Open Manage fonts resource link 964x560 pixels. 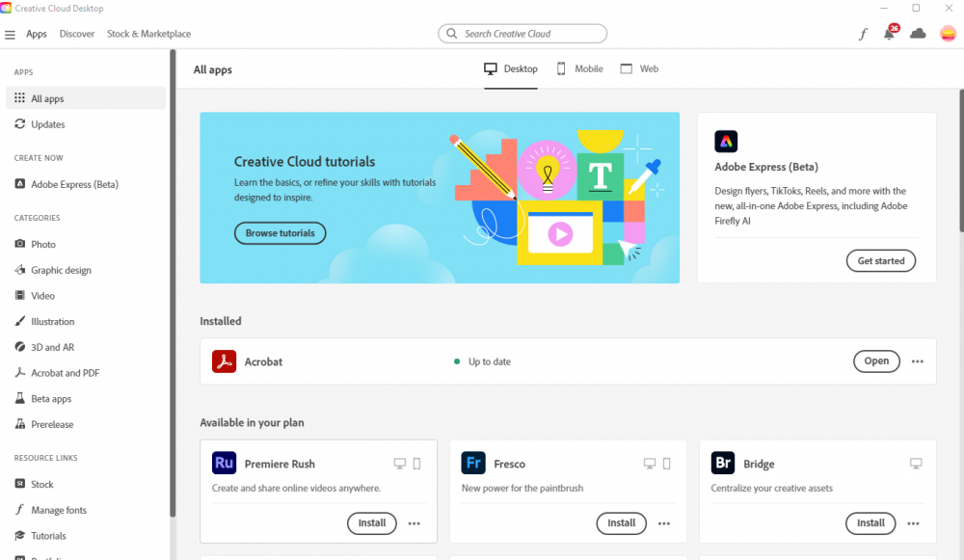point(86,510)
